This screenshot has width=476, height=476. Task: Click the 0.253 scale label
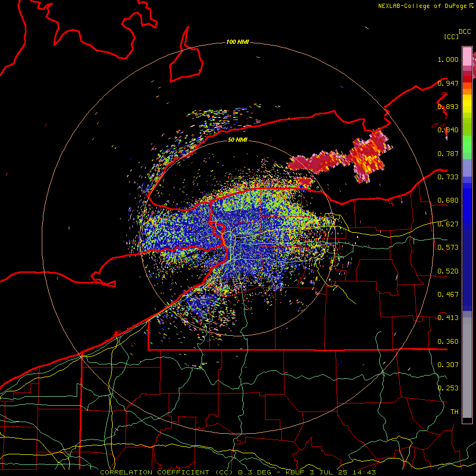tap(448, 388)
